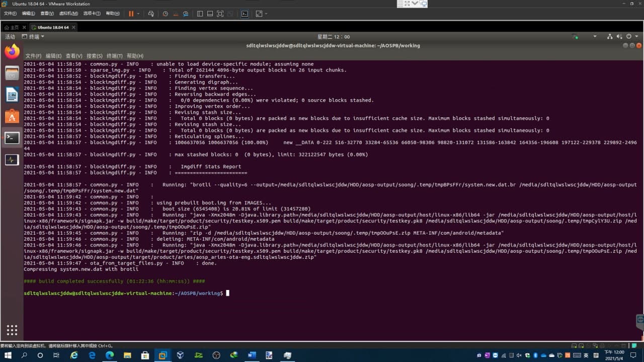Open System Monitor from dock

point(12,160)
